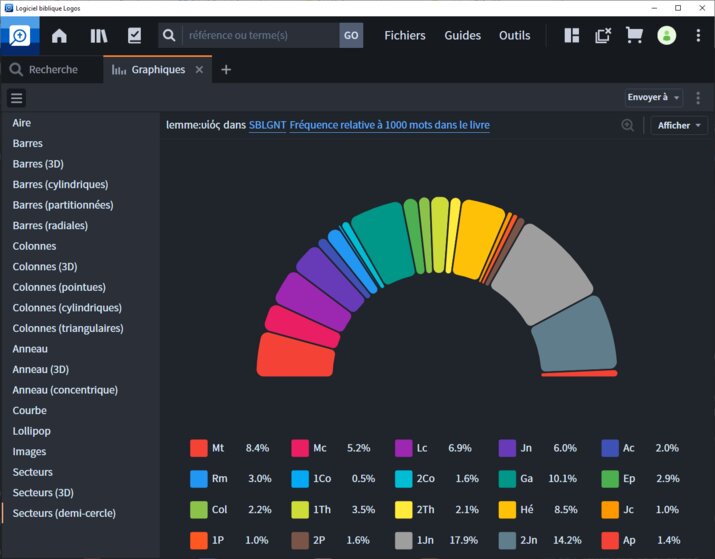Screen dimensions: 715x559
Task: Click the 1Jn gray legend swatch
Action: coord(404,540)
